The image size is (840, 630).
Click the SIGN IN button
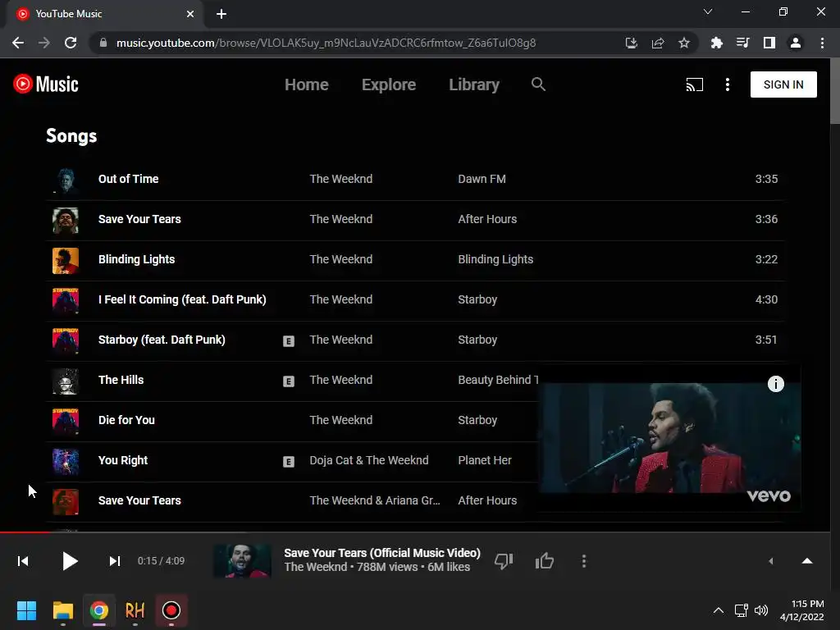click(783, 84)
